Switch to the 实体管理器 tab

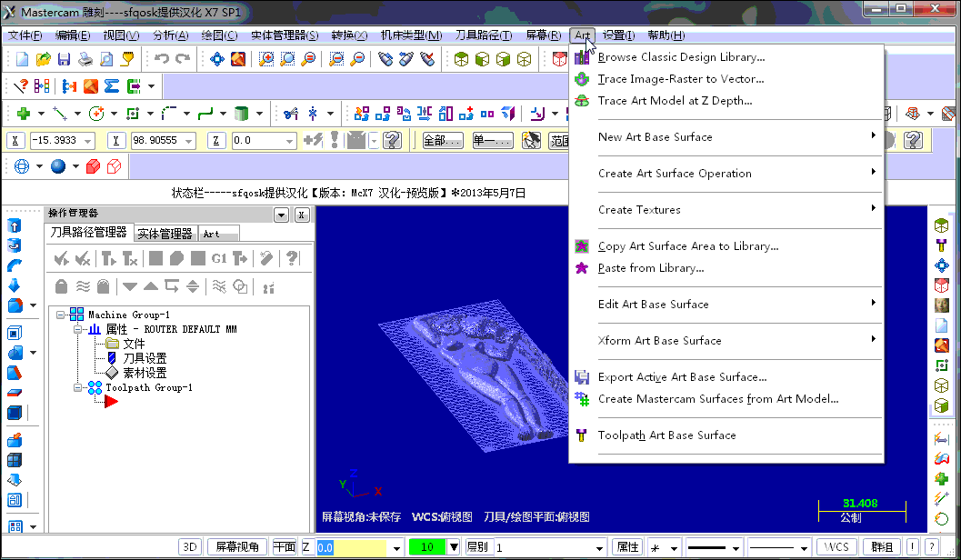pos(165,234)
